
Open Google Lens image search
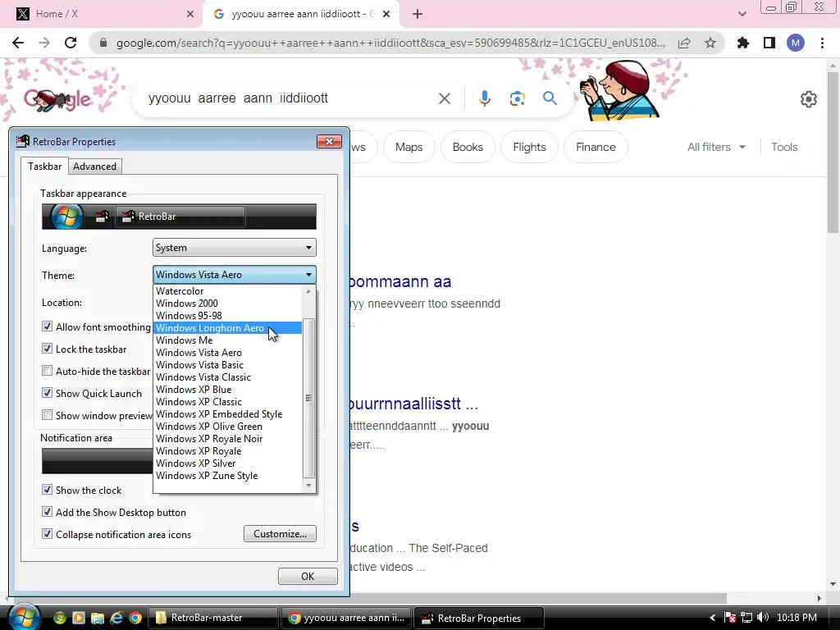[517, 98]
